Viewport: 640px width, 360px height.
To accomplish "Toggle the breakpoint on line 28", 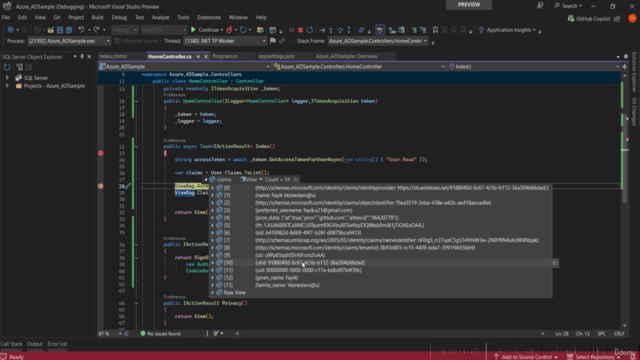I will click(x=100, y=186).
